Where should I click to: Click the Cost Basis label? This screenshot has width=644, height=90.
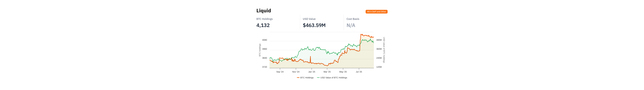point(353,19)
